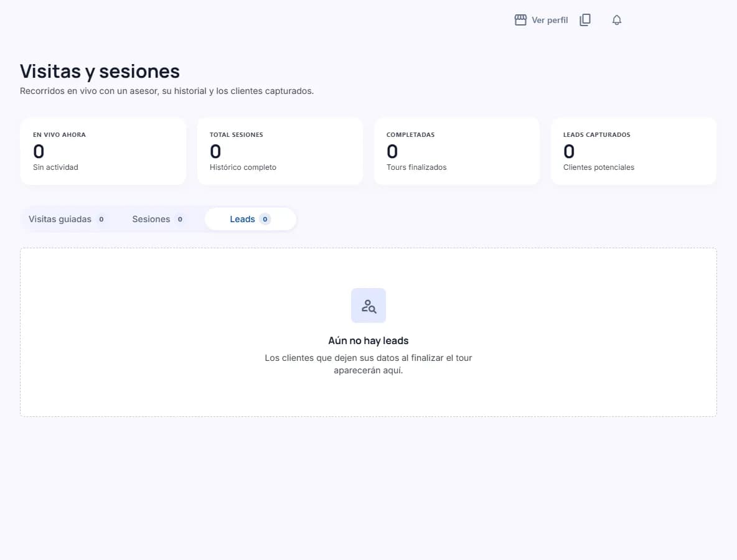Screen dimensions: 737x560
Task: Click the En vivo ahora stat card
Action: pyautogui.click(x=103, y=151)
